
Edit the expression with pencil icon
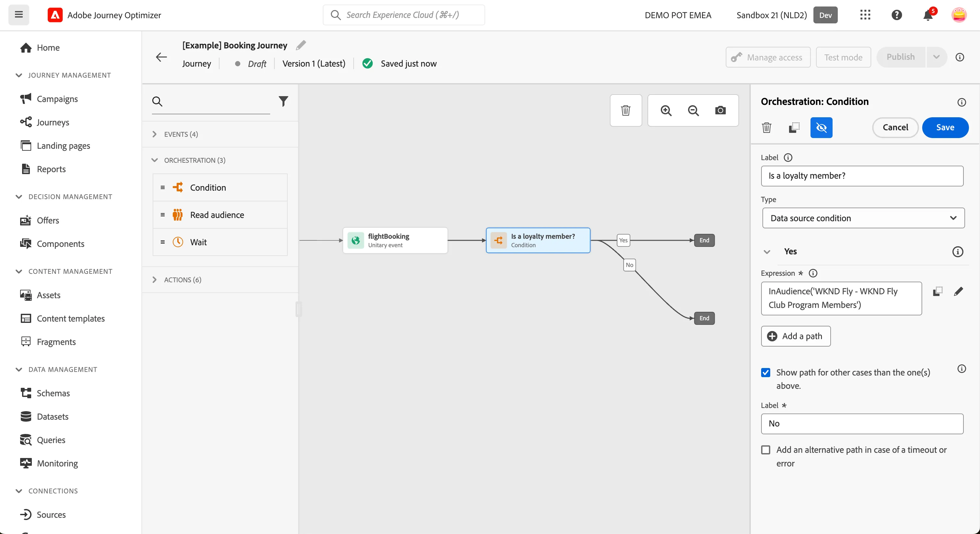(958, 292)
